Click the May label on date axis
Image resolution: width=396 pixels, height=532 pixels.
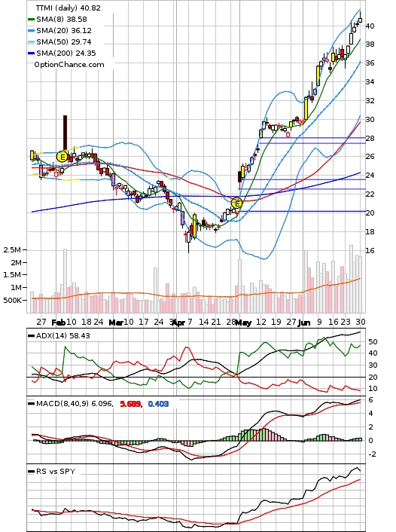(x=243, y=323)
